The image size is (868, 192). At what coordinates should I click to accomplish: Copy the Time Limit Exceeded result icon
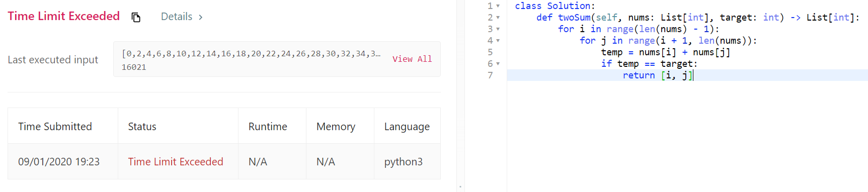(x=136, y=17)
